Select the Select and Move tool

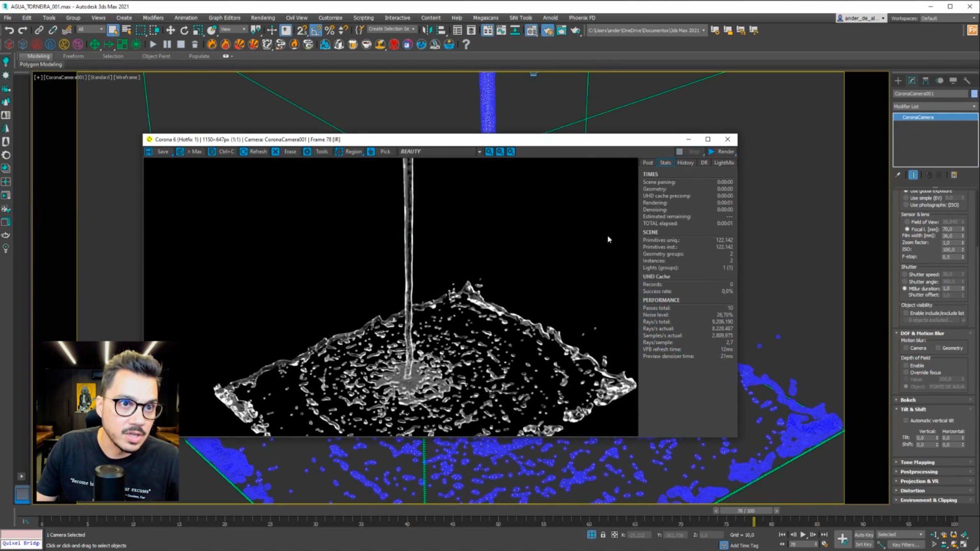coord(171,30)
